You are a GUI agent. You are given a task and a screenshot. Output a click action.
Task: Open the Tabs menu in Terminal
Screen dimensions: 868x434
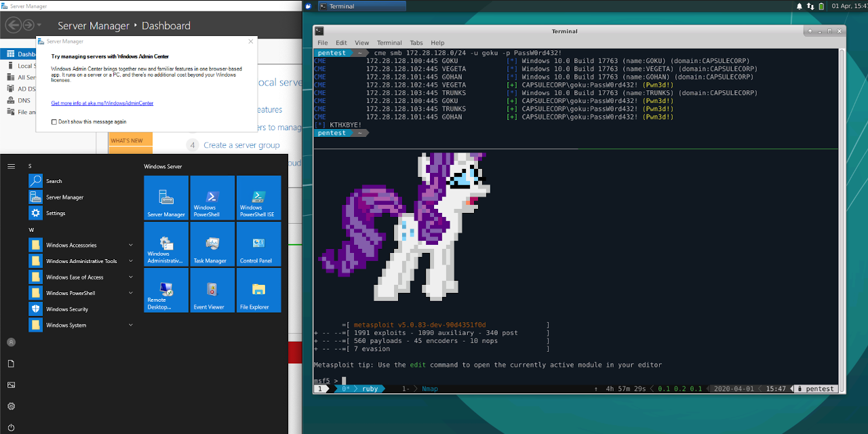coord(416,43)
